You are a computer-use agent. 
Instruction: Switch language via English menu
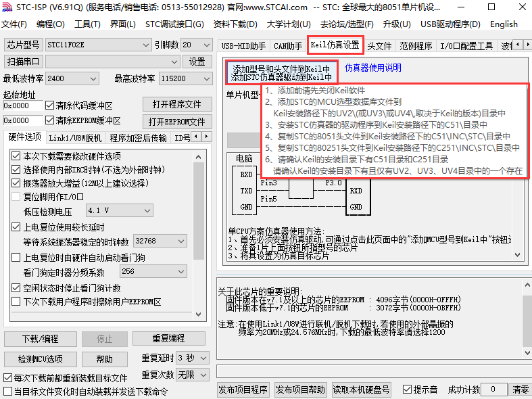pos(504,24)
